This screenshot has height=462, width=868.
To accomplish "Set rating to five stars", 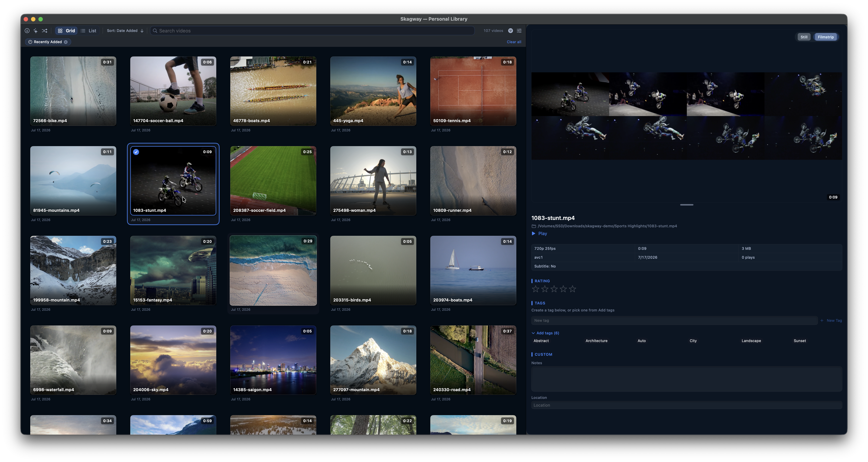I will (x=573, y=289).
